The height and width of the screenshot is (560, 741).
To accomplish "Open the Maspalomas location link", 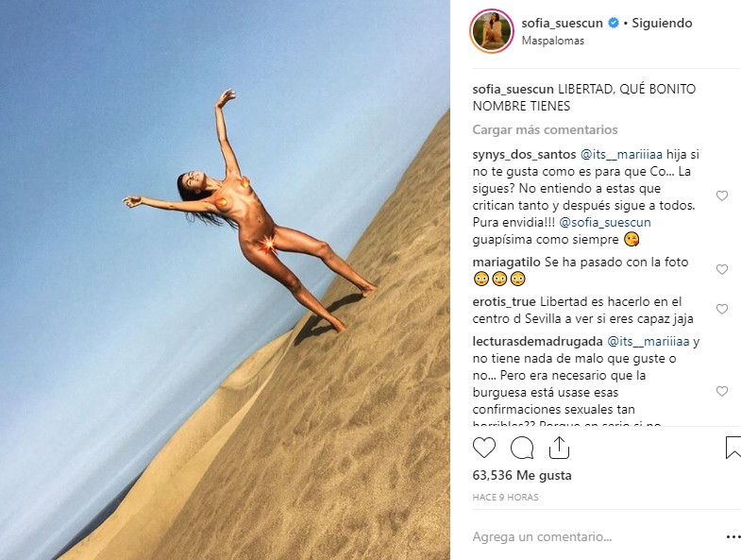I will (x=552, y=41).
